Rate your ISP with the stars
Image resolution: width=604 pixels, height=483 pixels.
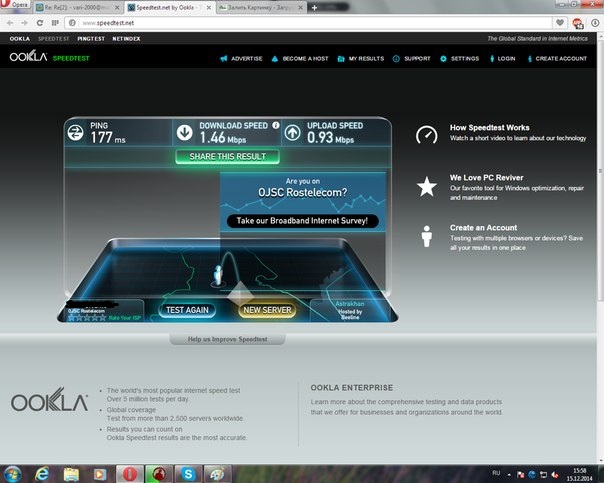87,318
